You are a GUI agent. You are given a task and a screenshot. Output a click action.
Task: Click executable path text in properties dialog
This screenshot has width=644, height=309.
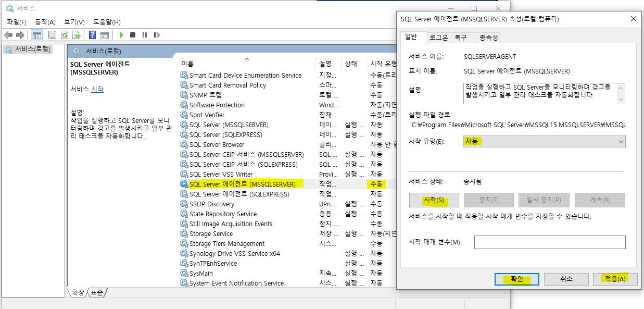pyautogui.click(x=517, y=125)
